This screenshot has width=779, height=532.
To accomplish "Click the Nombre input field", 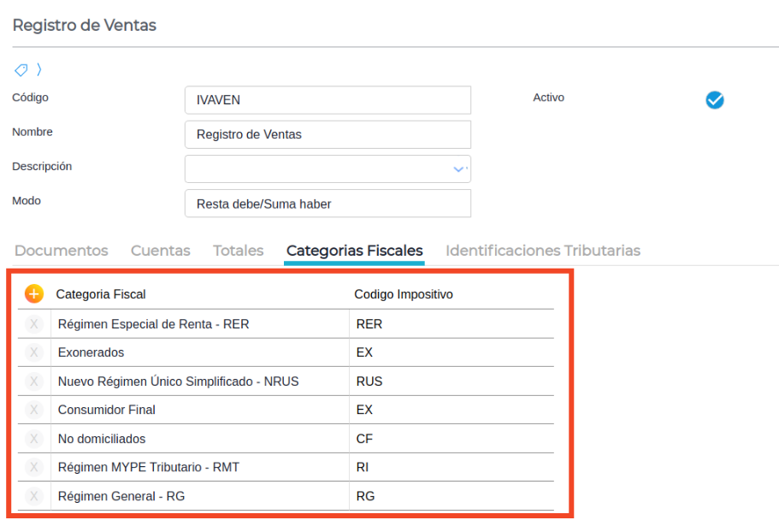I will coord(328,134).
